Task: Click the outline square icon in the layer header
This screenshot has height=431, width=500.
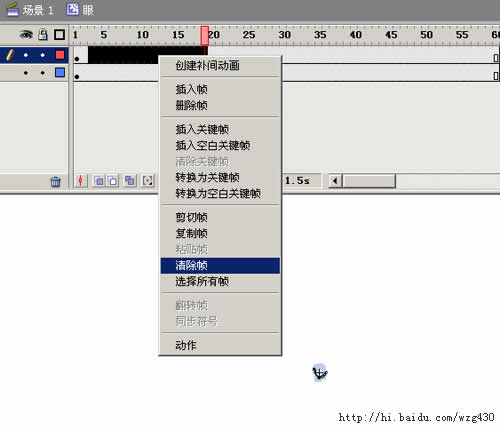Action: pos(60,35)
